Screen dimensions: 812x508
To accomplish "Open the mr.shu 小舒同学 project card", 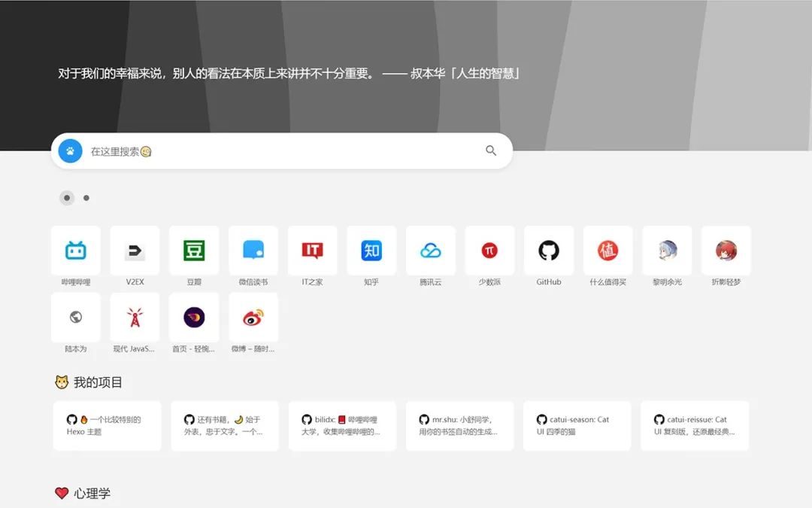I will [x=460, y=425].
